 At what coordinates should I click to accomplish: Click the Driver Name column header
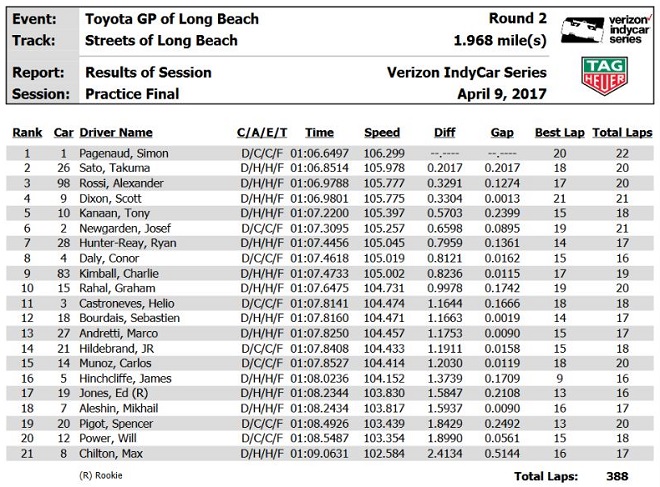click(x=116, y=132)
